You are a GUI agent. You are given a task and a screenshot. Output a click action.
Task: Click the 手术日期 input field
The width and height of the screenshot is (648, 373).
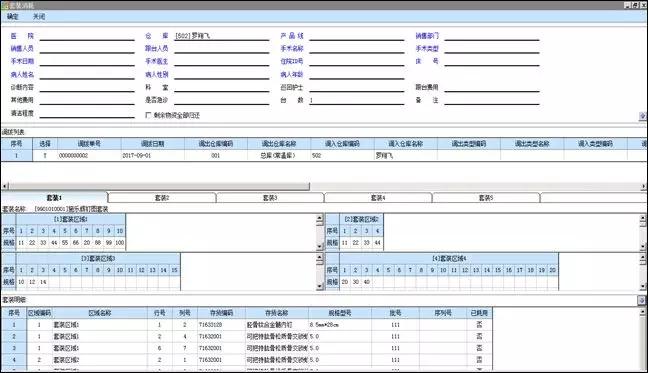pyautogui.click(x=87, y=61)
